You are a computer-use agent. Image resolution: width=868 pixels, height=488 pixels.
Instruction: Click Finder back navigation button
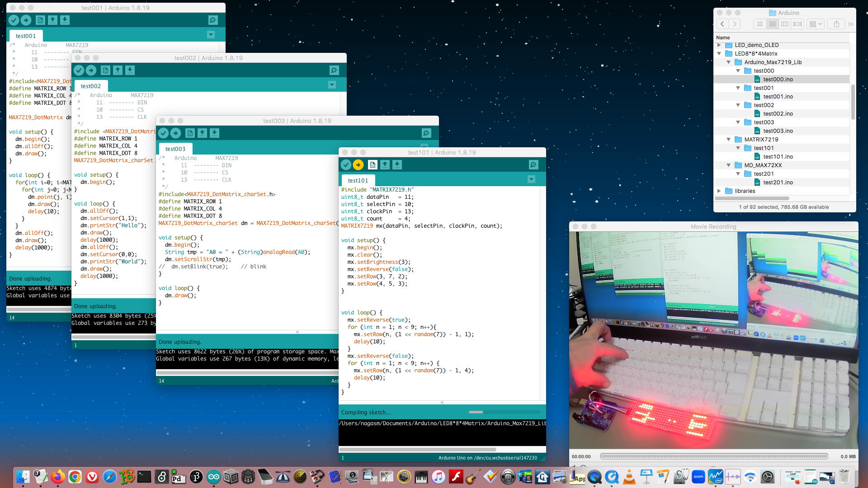click(722, 24)
